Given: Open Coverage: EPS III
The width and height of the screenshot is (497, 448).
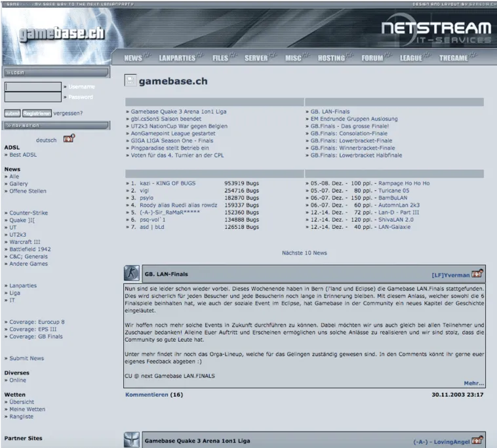Looking at the screenshot, I should [33, 329].
